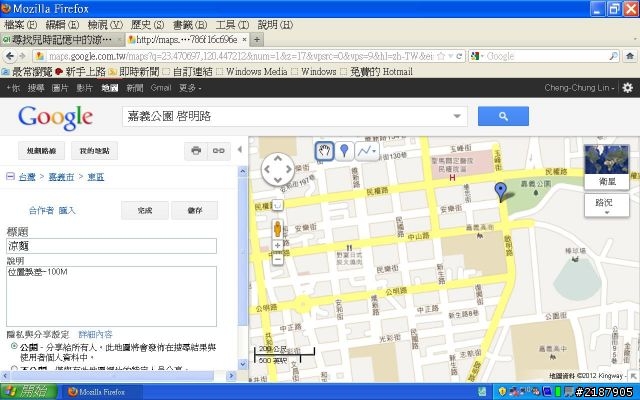Screen dimensions: 640x400
Task: Select the draw line tool
Action: 364,151
